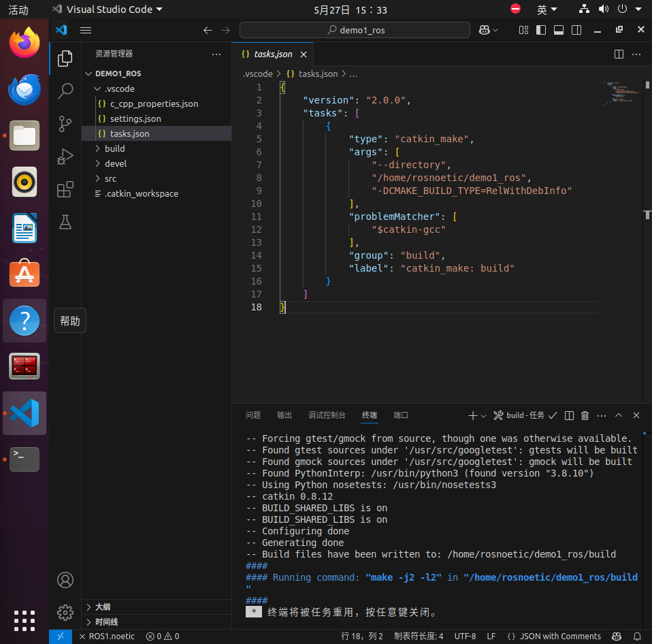Change the 制表符长度: 4 indentation setting
This screenshot has width=652, height=644.
click(419, 637)
